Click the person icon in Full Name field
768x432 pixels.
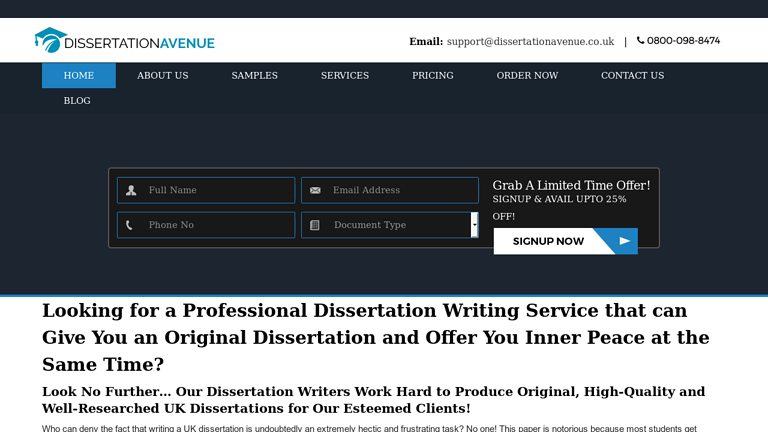131,190
